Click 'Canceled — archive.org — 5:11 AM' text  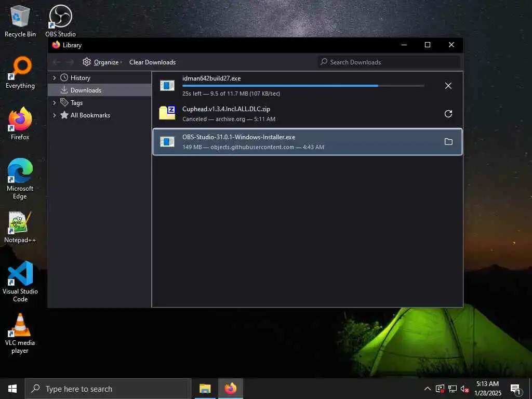point(229,119)
